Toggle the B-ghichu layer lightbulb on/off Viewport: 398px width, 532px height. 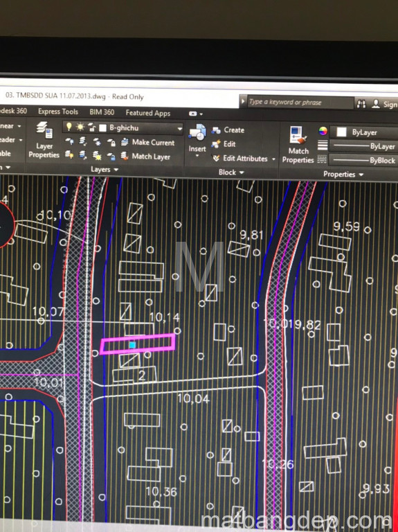click(x=69, y=127)
